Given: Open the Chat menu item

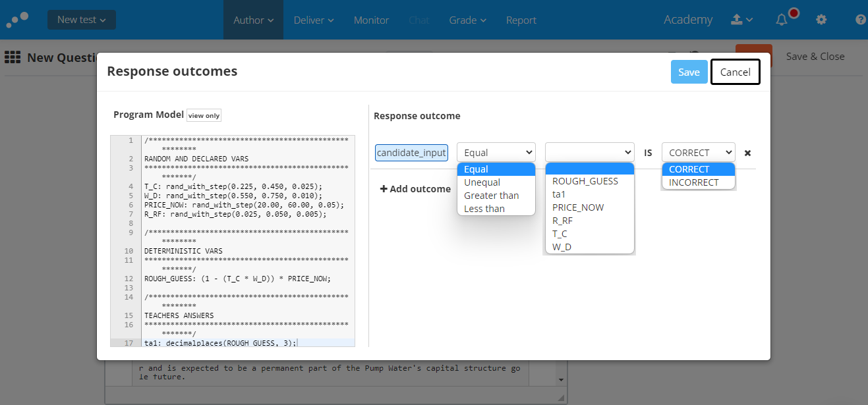Looking at the screenshot, I should [x=419, y=20].
